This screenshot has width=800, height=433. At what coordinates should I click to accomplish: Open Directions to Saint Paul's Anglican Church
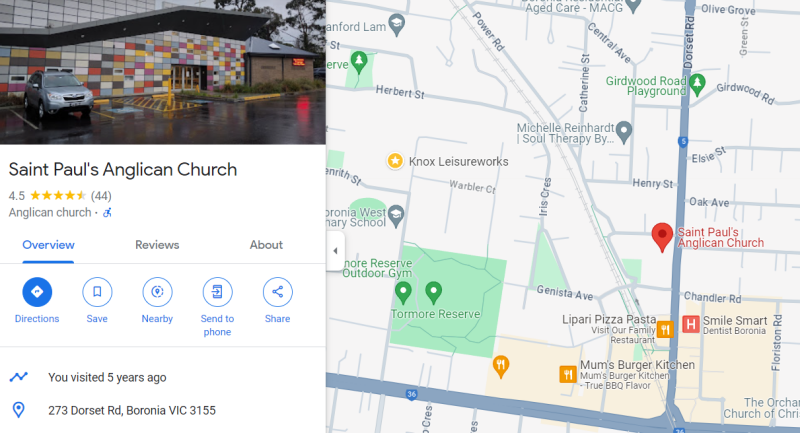pyautogui.click(x=37, y=292)
